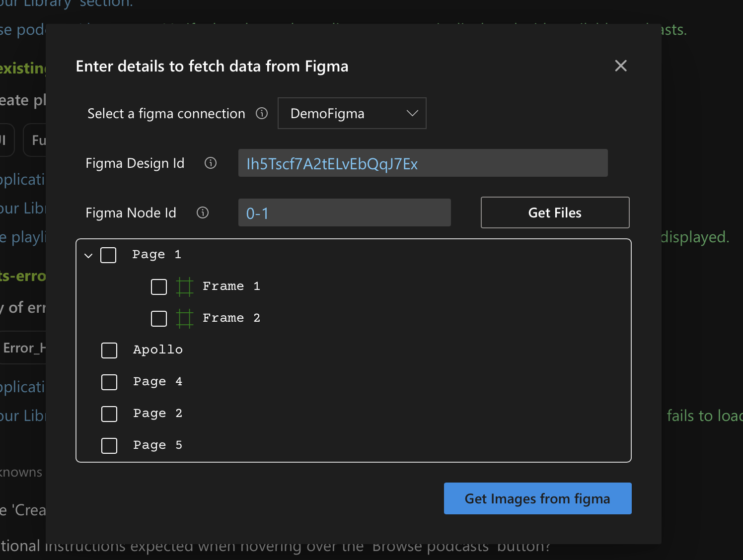Click info icon next to Figma Design Id

[x=211, y=163]
